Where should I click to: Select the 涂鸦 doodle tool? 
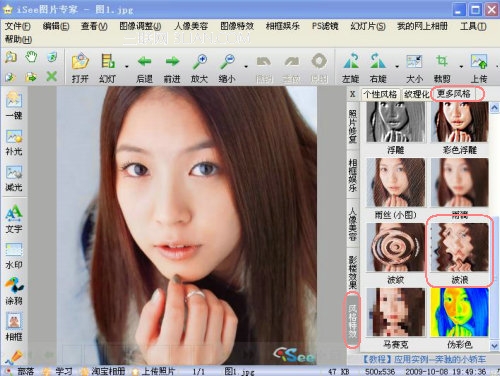(x=14, y=291)
